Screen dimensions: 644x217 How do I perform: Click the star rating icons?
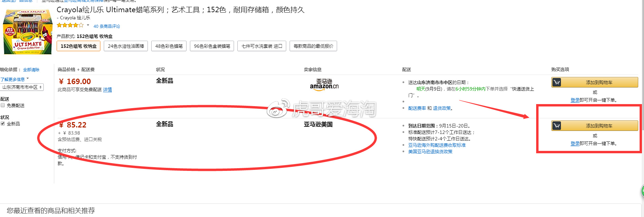click(x=70, y=25)
